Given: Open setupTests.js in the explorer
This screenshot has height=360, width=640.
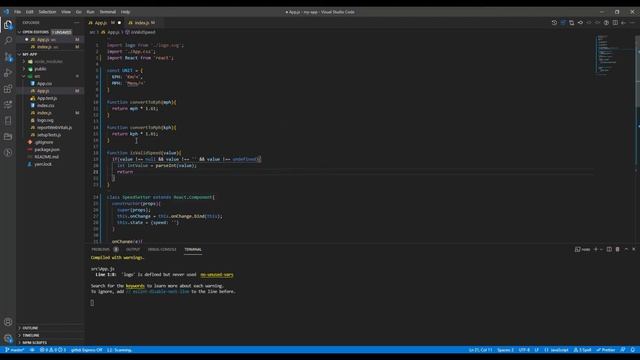Looking at the screenshot, I should click(x=49, y=135).
